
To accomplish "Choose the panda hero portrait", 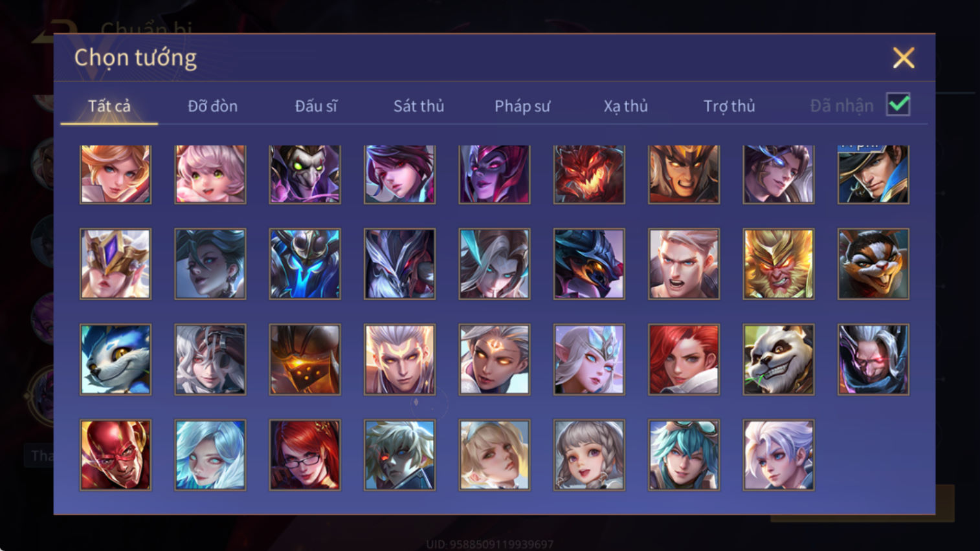I will click(x=779, y=360).
